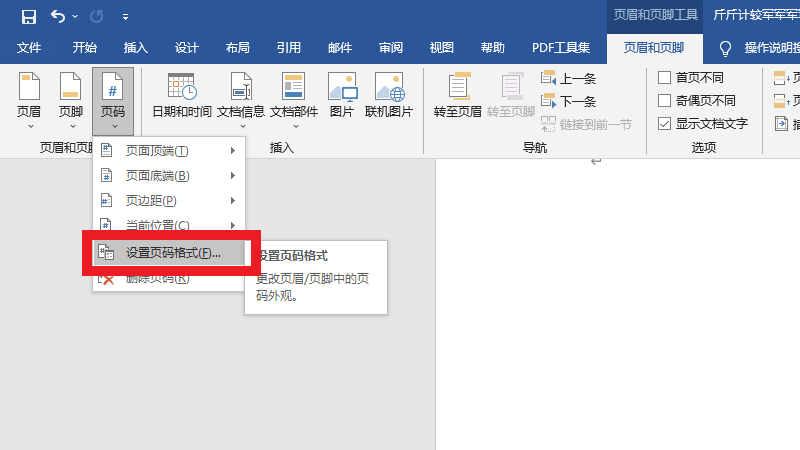The image size is (800, 450).
Task: Enable 首页不同 checkbox
Action: pos(665,77)
